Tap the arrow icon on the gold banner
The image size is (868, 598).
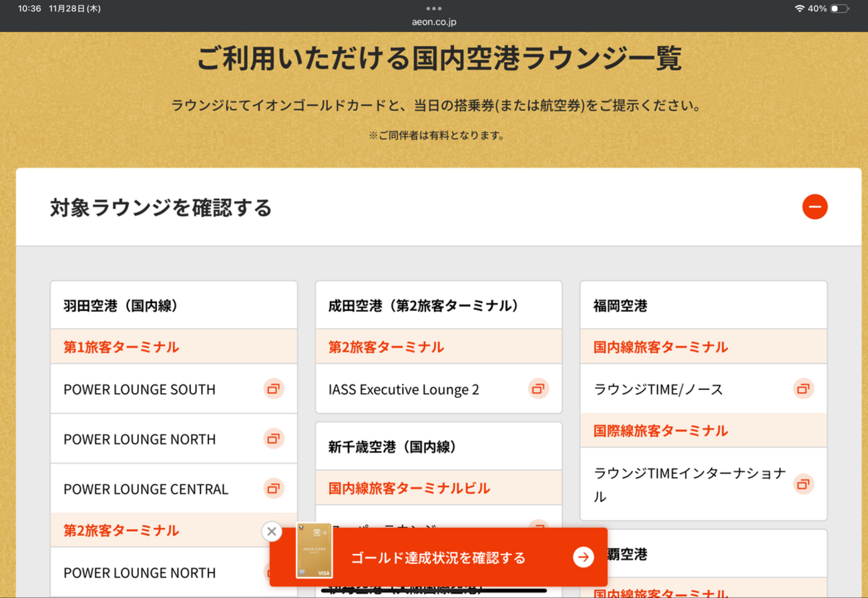click(584, 557)
